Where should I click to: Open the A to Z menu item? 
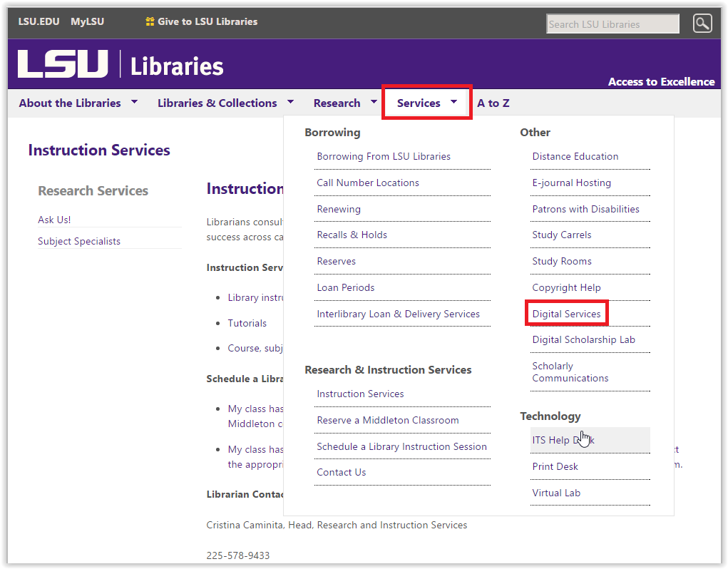click(493, 103)
